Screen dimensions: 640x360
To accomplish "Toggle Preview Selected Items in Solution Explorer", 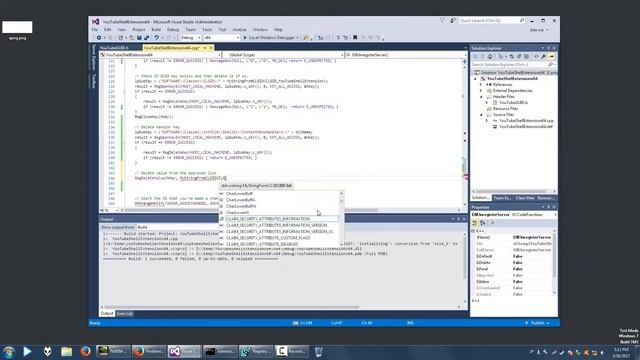I will click(x=551, y=56).
